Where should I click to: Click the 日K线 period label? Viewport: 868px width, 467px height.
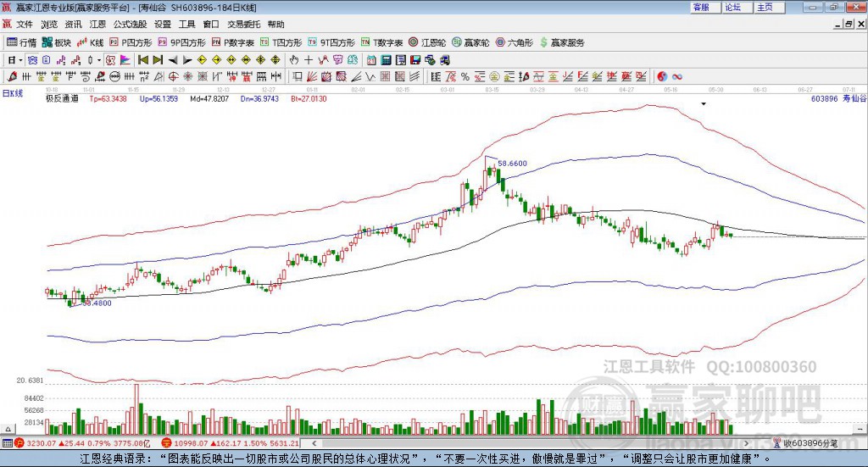coord(13,93)
